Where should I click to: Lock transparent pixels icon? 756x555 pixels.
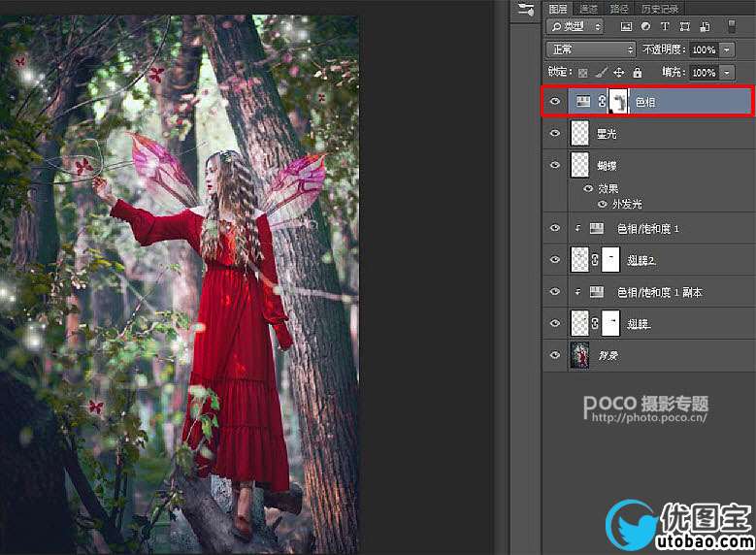coord(583,73)
